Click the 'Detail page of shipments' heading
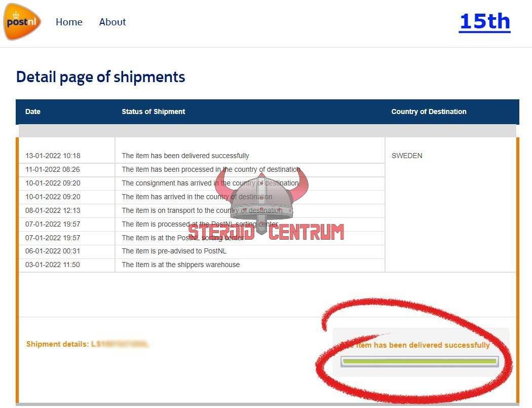The image size is (532, 408). [101, 77]
